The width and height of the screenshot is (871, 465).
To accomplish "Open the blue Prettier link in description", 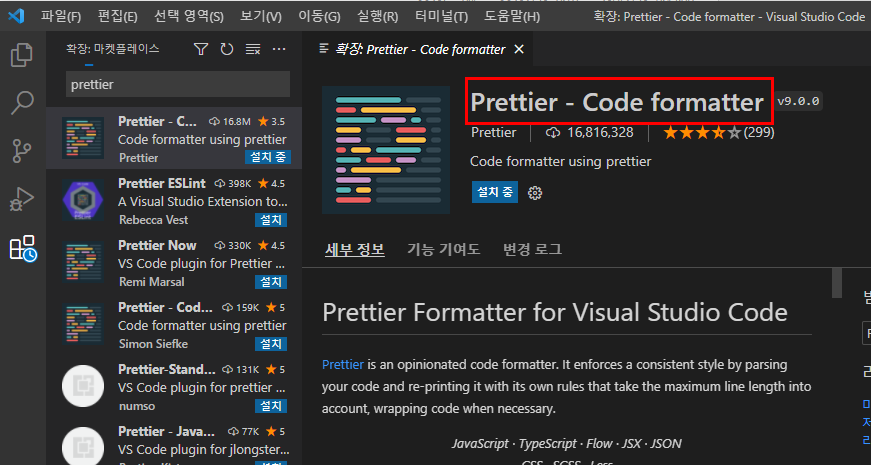I will pos(343,365).
